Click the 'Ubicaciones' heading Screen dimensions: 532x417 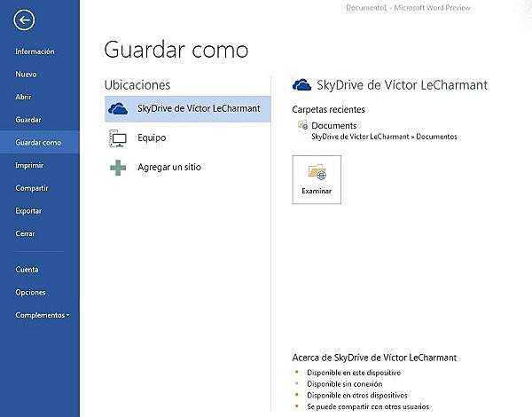tap(137, 85)
